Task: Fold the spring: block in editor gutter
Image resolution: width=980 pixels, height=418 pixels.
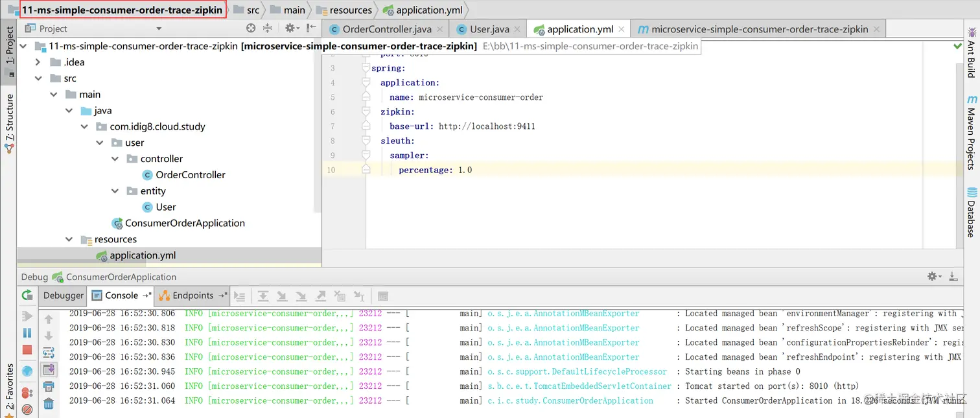Action: [366, 68]
